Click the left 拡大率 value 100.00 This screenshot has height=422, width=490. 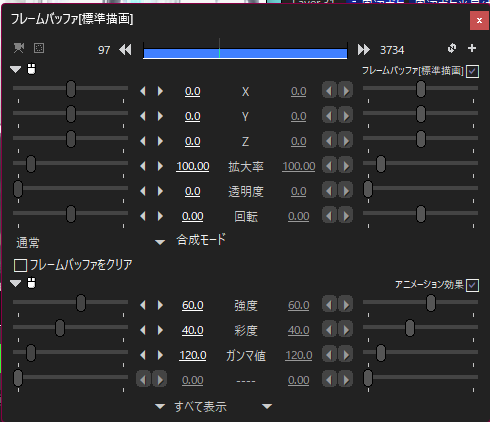tap(193, 166)
